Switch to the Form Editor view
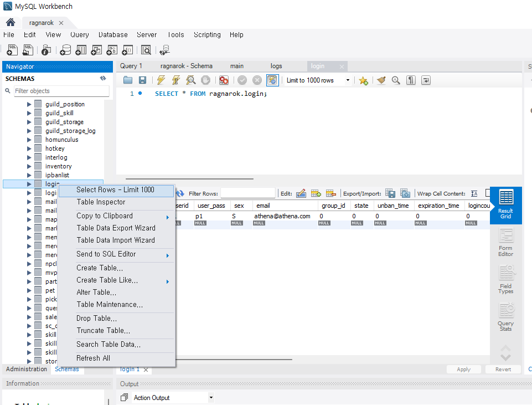The height and width of the screenshot is (405, 532). [505, 242]
